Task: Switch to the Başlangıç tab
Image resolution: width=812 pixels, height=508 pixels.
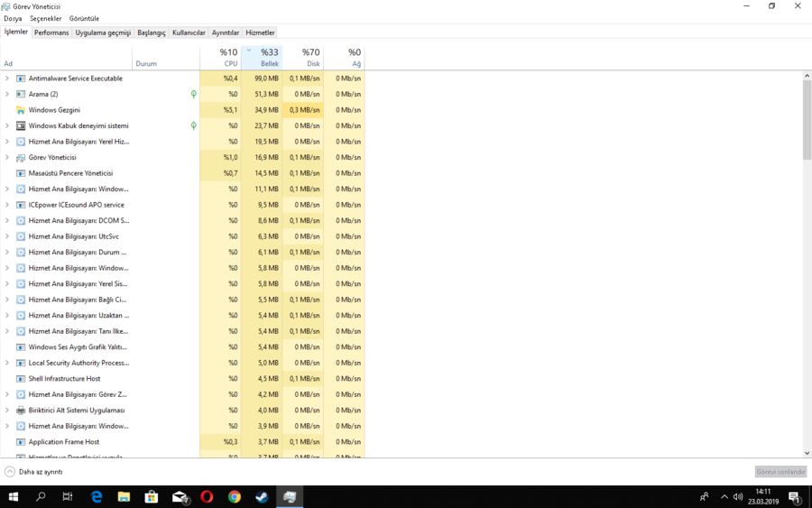Action: coord(152,32)
